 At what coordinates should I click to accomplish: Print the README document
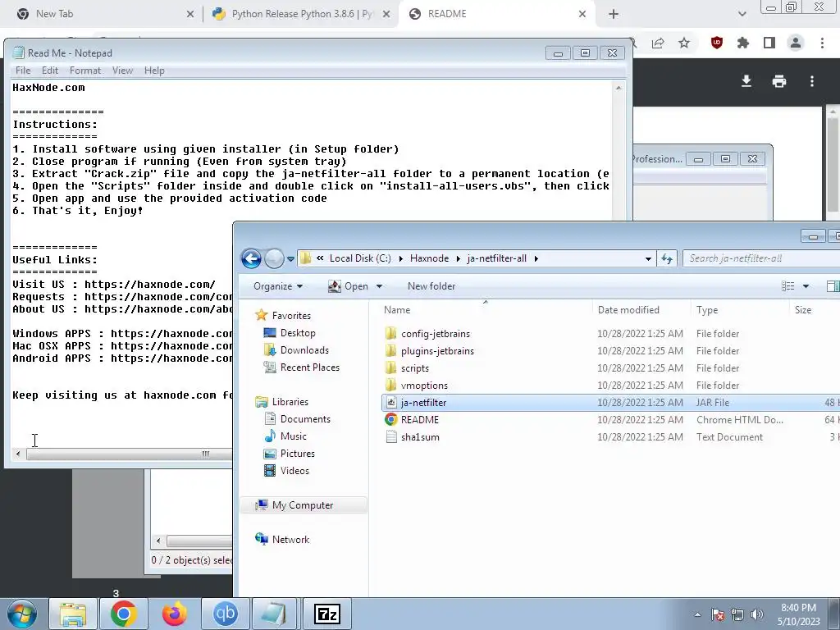[x=779, y=81]
